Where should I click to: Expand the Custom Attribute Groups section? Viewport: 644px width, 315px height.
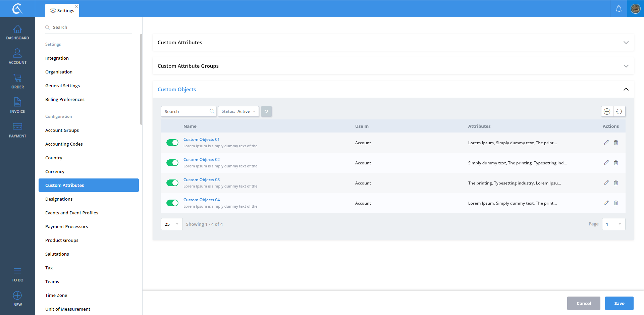click(626, 66)
